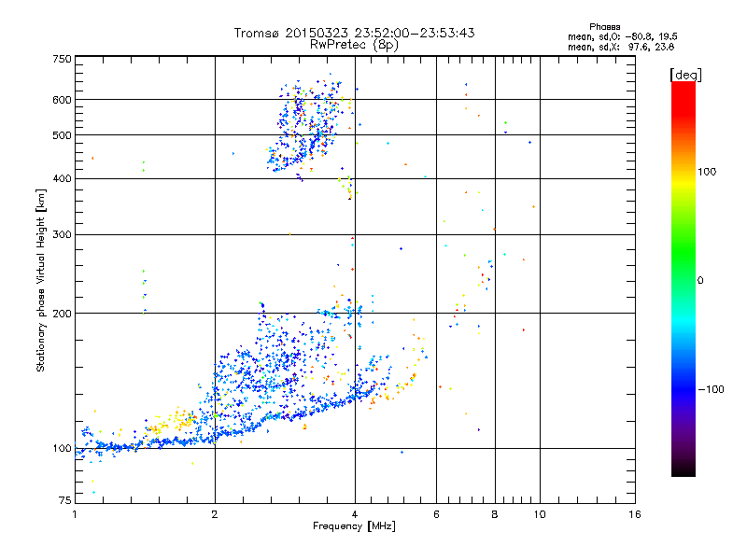Click x-axis tick label '1'
Image resolution: width=747 pixels, height=560 pixels.
point(75,514)
